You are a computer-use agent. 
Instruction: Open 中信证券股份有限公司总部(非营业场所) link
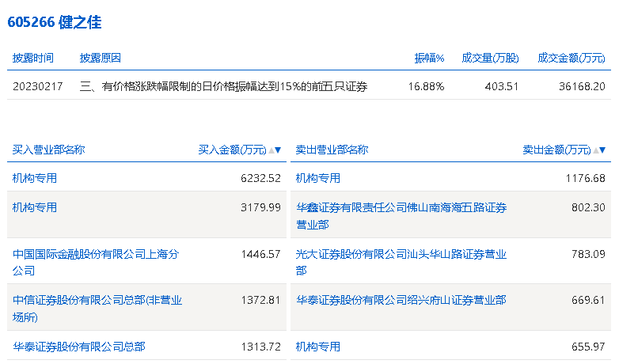[97, 309]
